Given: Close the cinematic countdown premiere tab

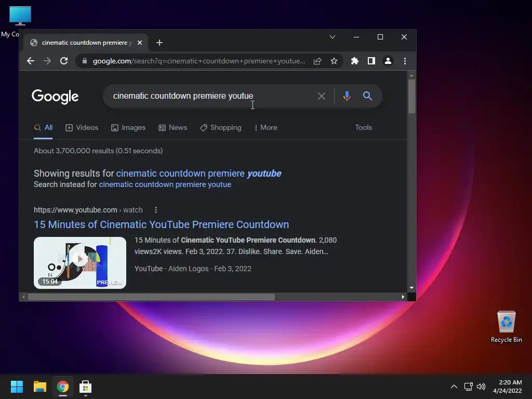Looking at the screenshot, I should (x=139, y=43).
